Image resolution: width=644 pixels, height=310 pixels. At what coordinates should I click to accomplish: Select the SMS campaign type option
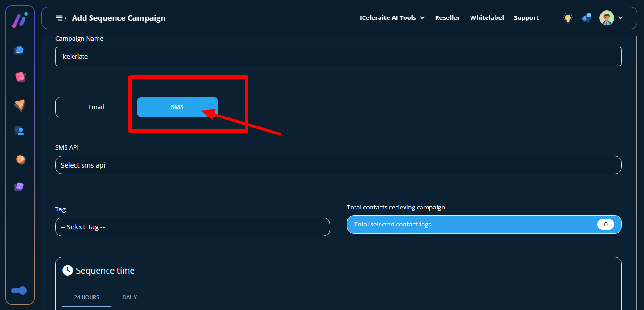pyautogui.click(x=177, y=107)
